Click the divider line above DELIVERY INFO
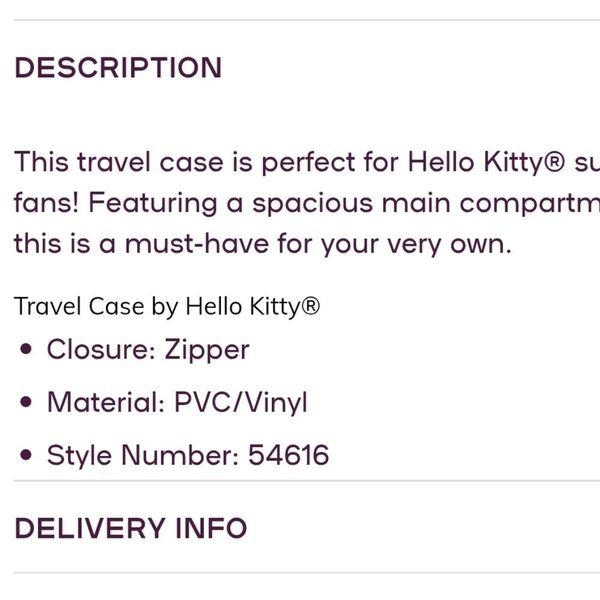The image size is (600, 600). click(x=307, y=481)
